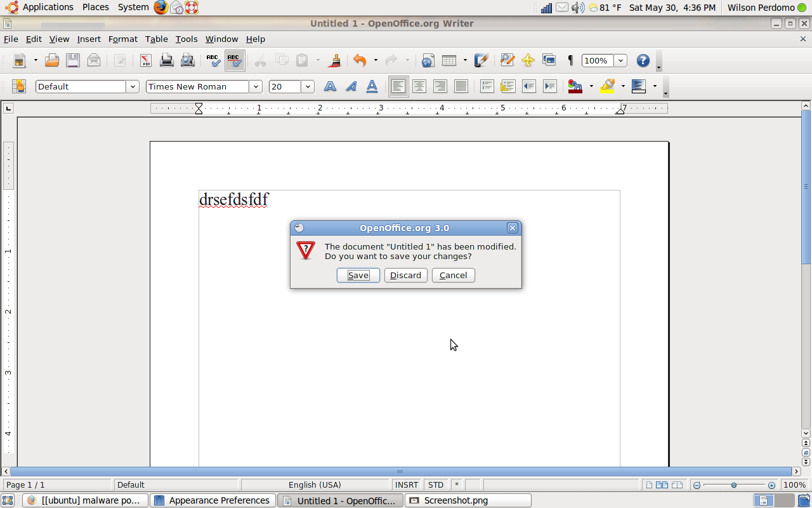Click the Insert Table icon
The width and height of the screenshot is (812, 508).
[x=449, y=60]
